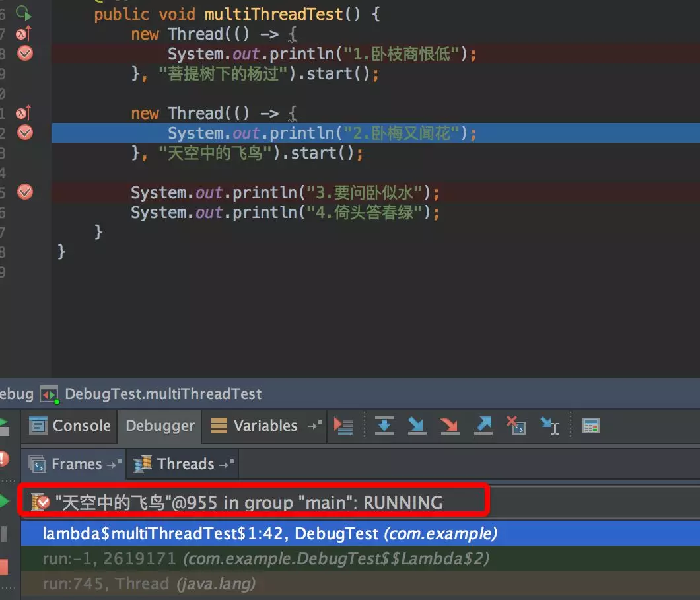Open the Evaluate Expression calculator icon
This screenshot has width=700, height=600.
click(590, 426)
